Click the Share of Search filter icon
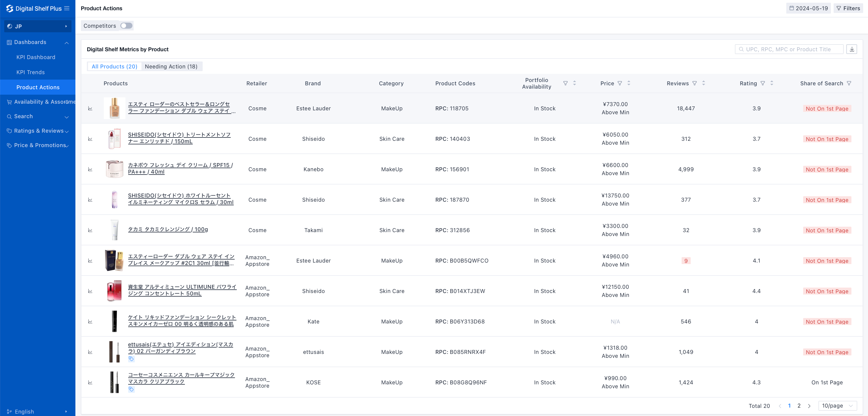The height and width of the screenshot is (416, 868). pyautogui.click(x=849, y=83)
